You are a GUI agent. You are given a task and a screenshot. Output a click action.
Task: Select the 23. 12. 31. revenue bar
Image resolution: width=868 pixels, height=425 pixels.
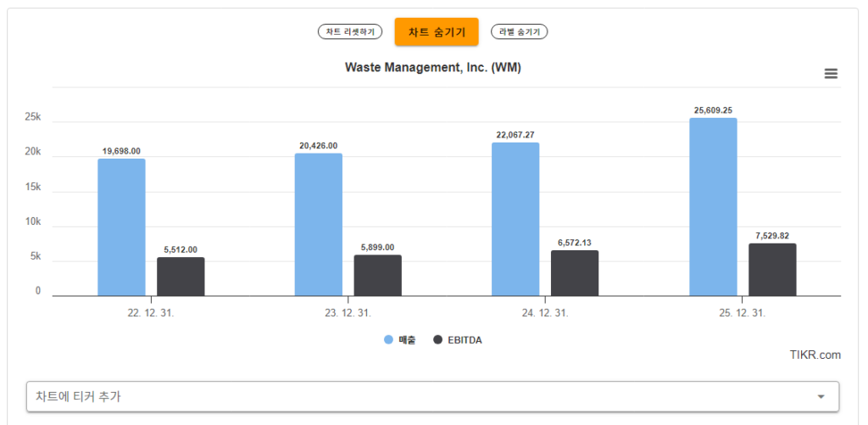pyautogui.click(x=319, y=225)
